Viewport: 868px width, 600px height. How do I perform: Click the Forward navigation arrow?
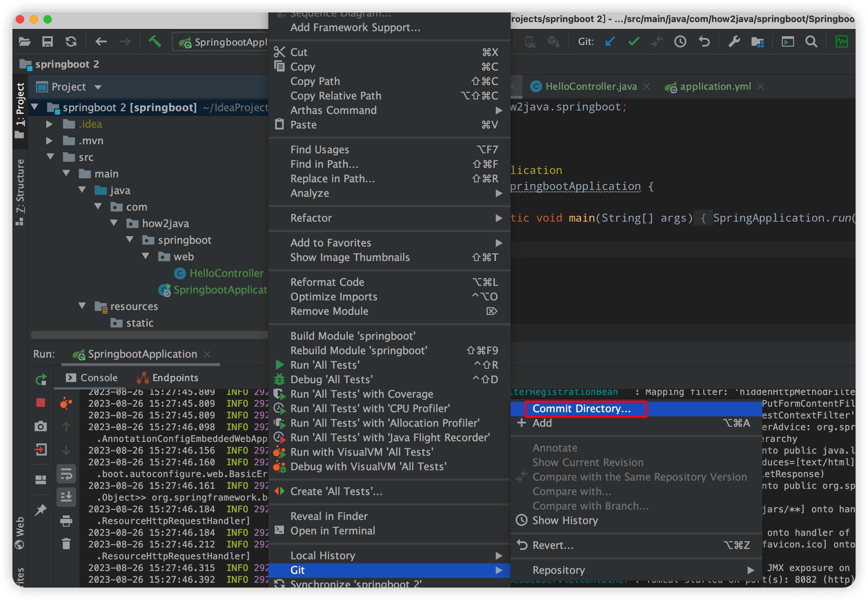point(125,41)
